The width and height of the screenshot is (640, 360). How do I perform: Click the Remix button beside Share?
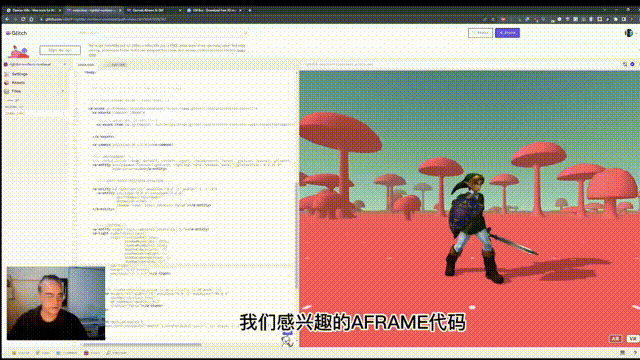[x=480, y=33]
